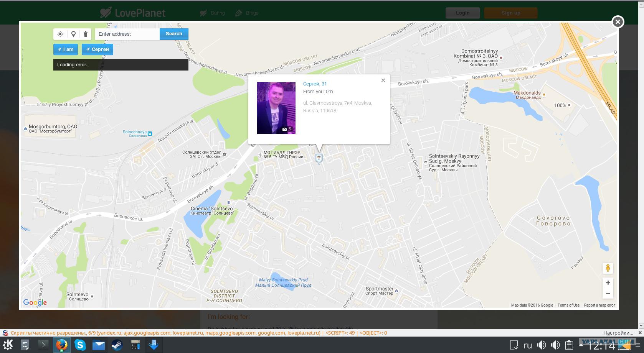The width and height of the screenshot is (644, 353).
Task: Zoom in on the map
Action: pyautogui.click(x=608, y=283)
